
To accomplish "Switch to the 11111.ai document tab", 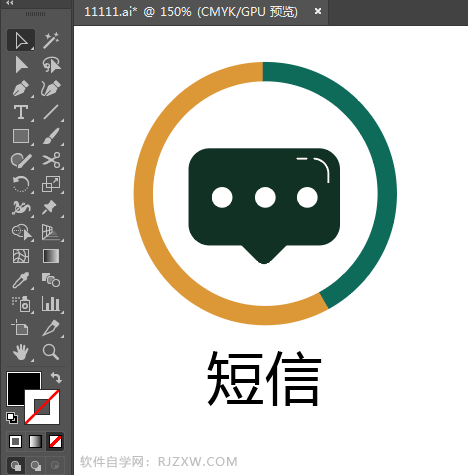I will pos(191,12).
